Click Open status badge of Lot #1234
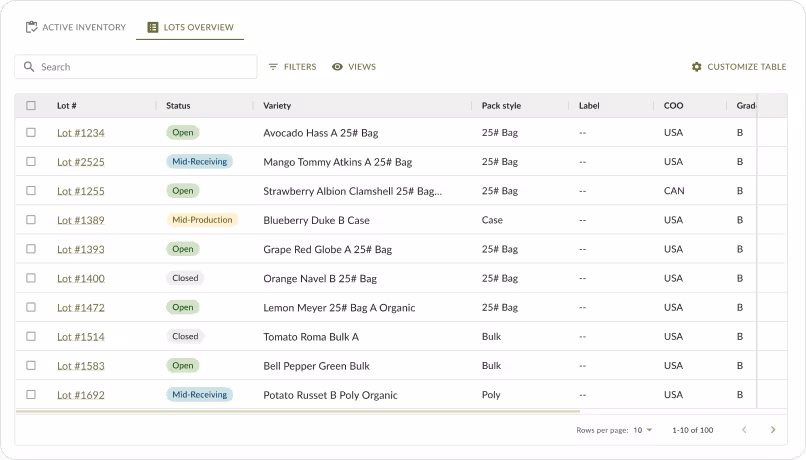Viewport: 806px width, 460px height. click(x=182, y=133)
